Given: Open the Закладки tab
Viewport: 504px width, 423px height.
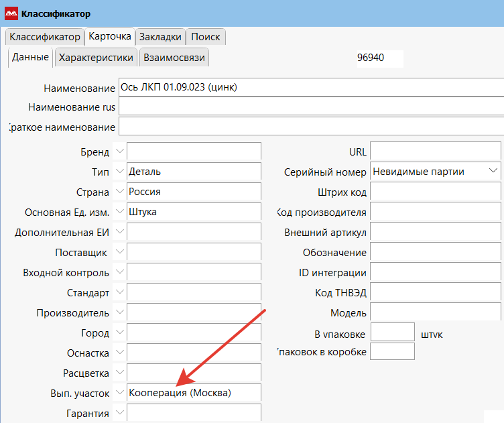Looking at the screenshot, I should coord(160,37).
